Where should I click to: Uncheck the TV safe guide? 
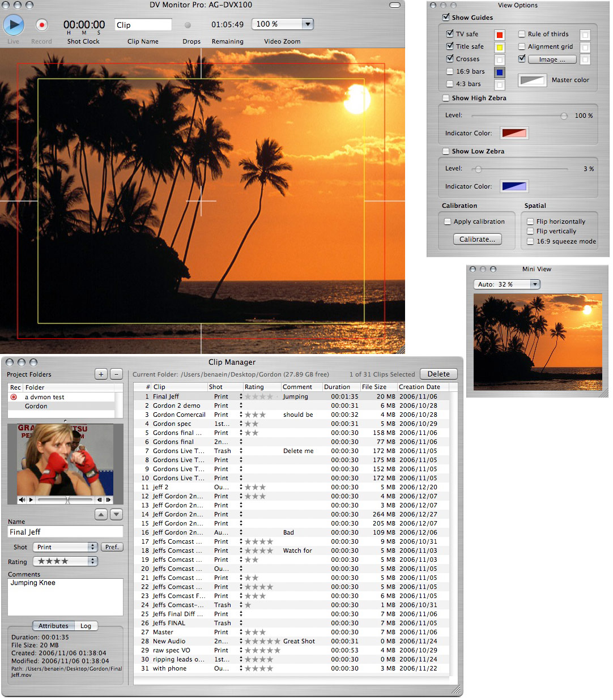450,34
